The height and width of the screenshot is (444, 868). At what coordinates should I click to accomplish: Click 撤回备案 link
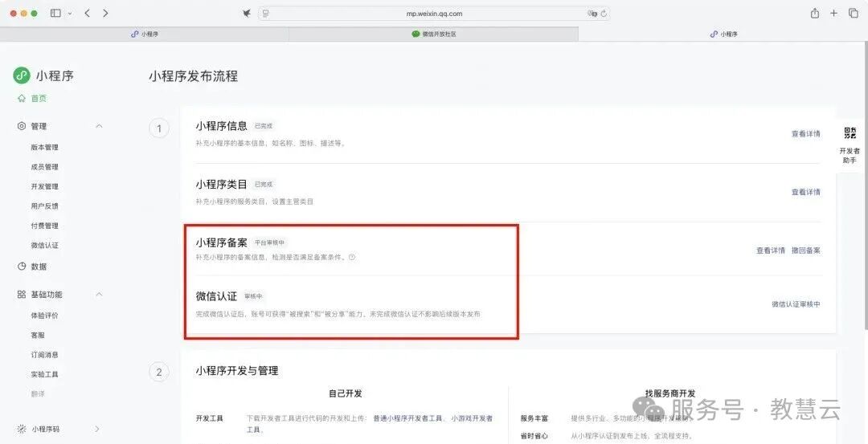[805, 251]
